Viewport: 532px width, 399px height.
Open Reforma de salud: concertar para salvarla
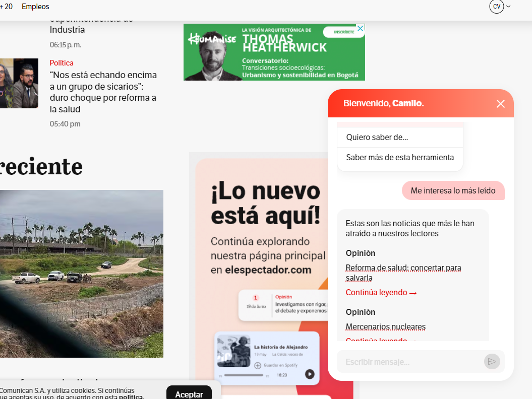[x=403, y=273]
